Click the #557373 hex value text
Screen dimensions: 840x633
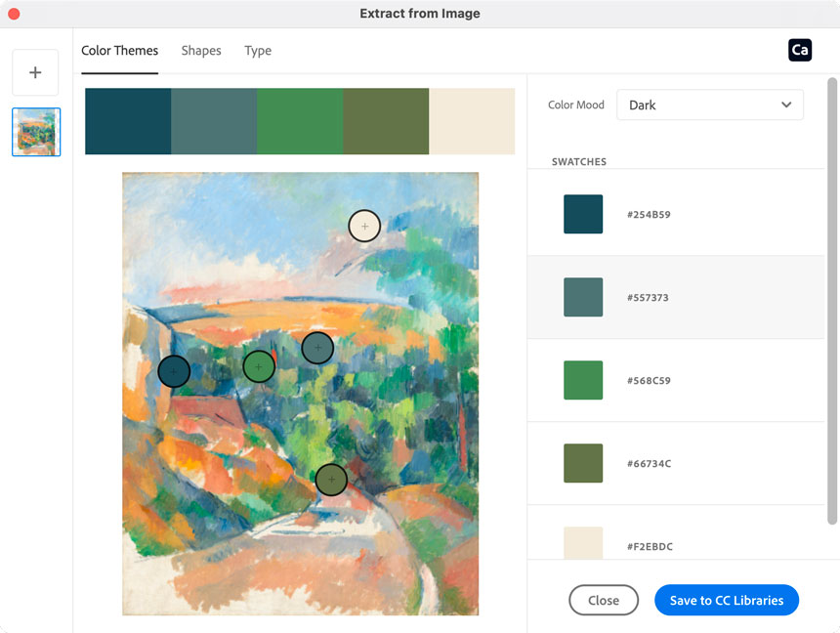click(648, 298)
